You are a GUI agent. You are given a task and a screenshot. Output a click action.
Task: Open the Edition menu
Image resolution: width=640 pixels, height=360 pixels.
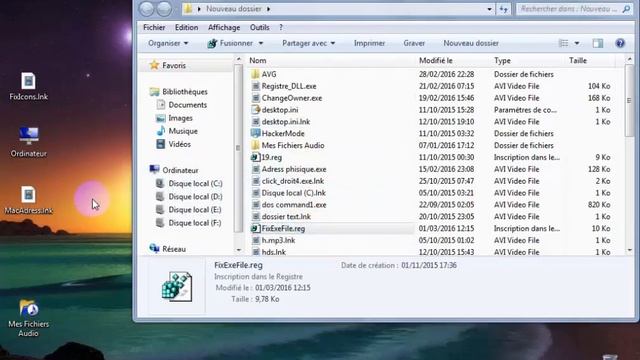187,27
